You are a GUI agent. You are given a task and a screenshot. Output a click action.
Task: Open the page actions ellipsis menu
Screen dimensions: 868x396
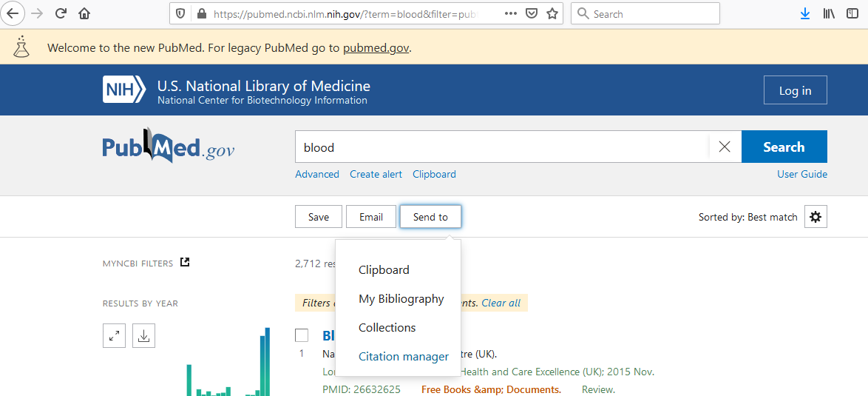click(511, 13)
